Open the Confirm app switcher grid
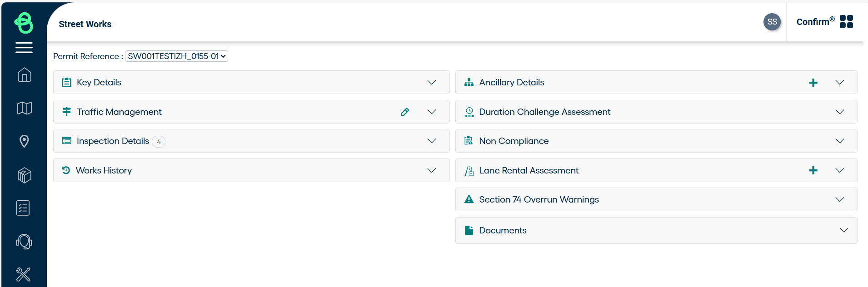 (846, 22)
